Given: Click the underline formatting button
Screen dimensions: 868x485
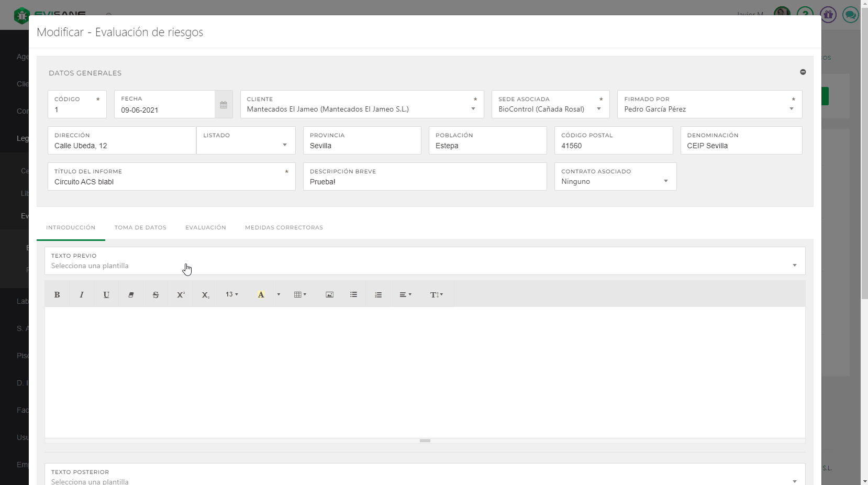Looking at the screenshot, I should coord(106,295).
